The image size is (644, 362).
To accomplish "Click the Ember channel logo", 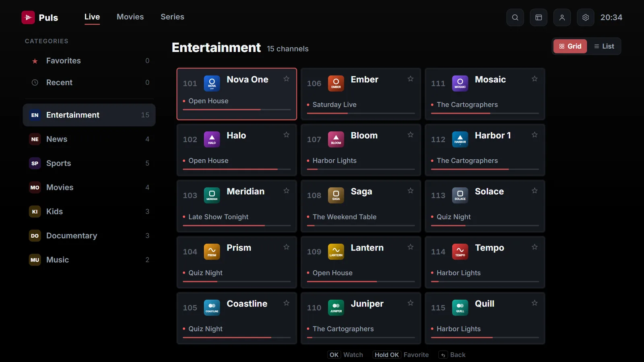I will click(x=336, y=83).
